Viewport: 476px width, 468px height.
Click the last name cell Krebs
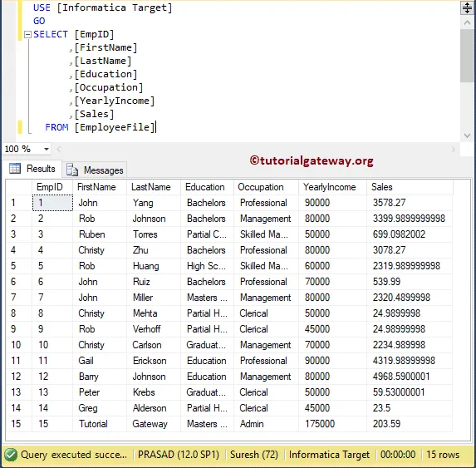click(154, 392)
